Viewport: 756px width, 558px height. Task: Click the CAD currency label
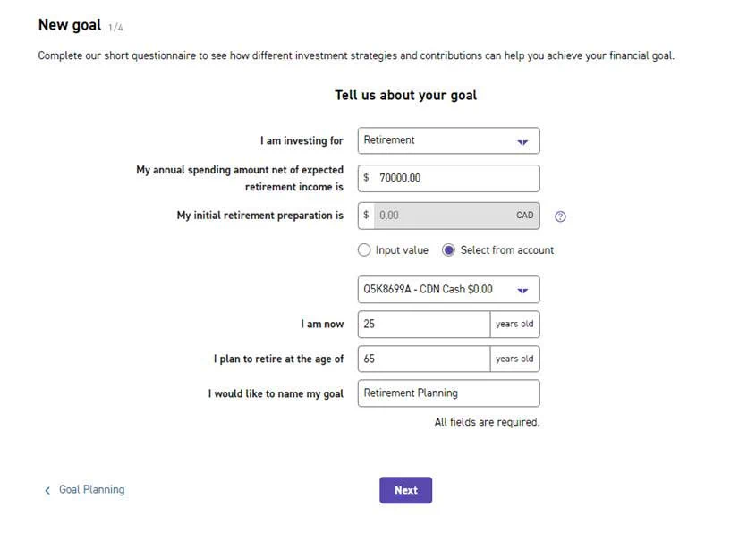click(524, 216)
